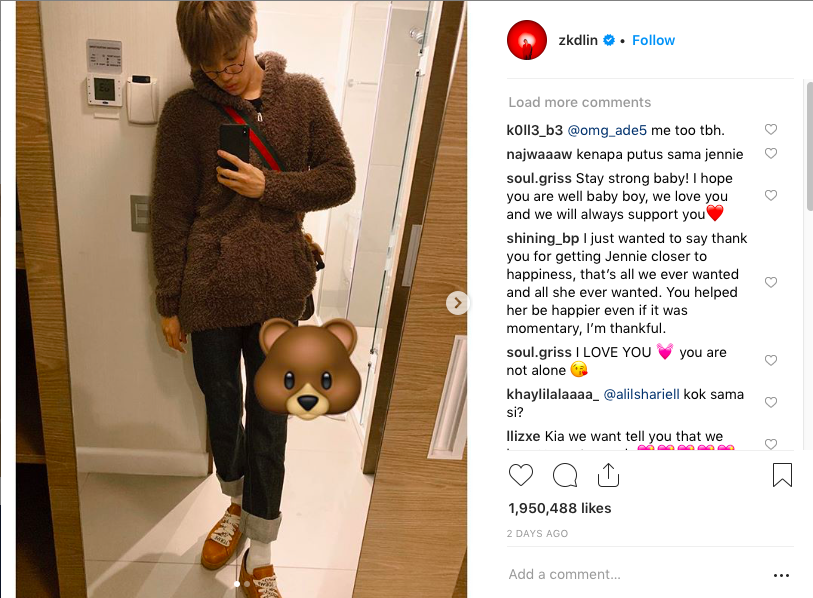Follow the zkdlin account

[653, 40]
